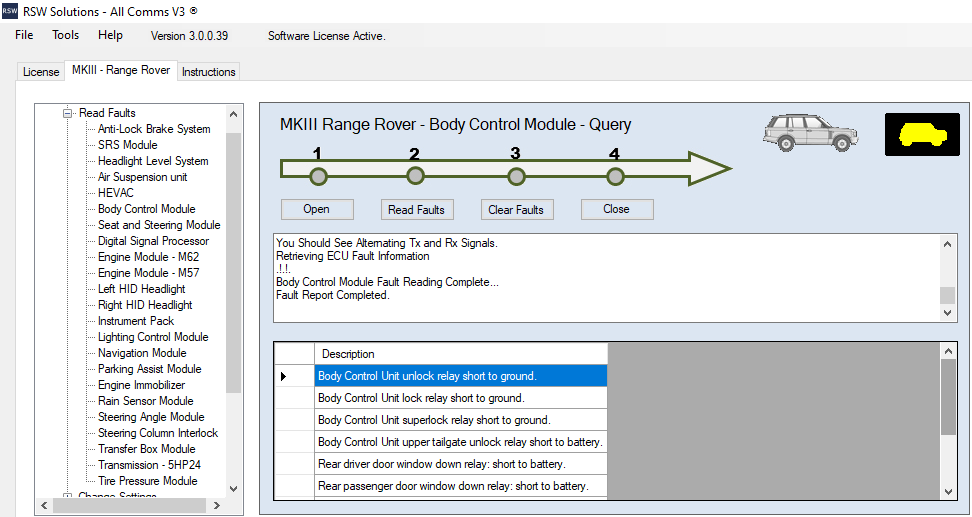
Task: Select the MKIII - Range Rover tab
Action: (x=121, y=70)
